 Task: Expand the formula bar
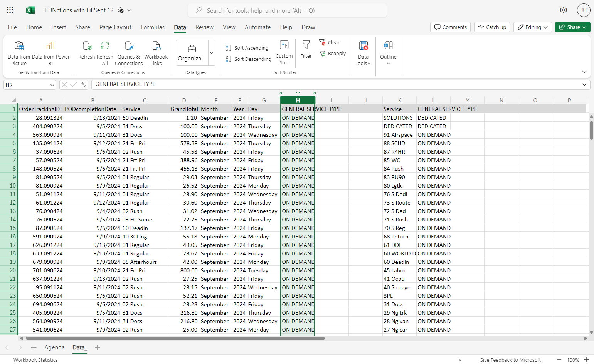click(584, 84)
